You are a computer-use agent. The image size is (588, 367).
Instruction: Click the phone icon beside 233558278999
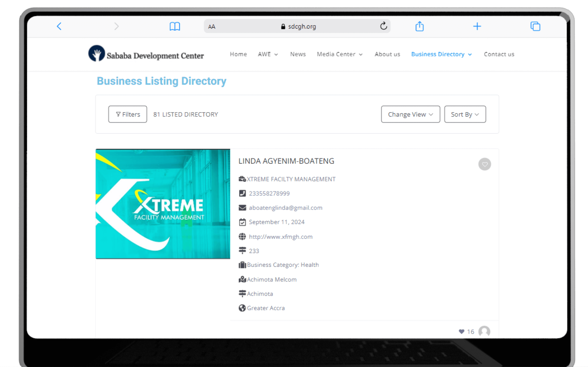pos(242,193)
